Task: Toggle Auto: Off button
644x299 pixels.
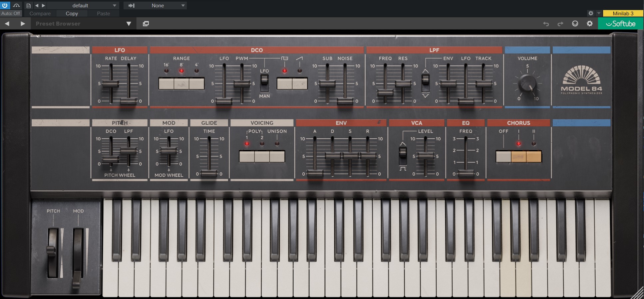Action: [x=11, y=14]
